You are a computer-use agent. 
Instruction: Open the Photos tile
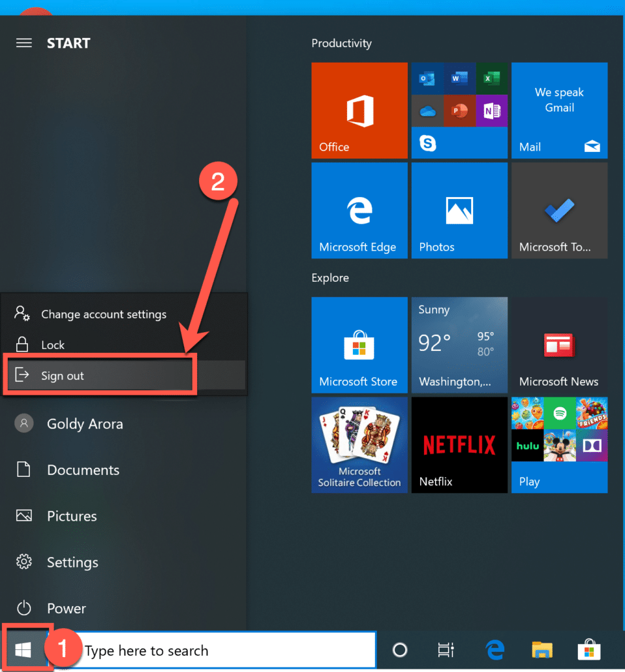click(459, 211)
